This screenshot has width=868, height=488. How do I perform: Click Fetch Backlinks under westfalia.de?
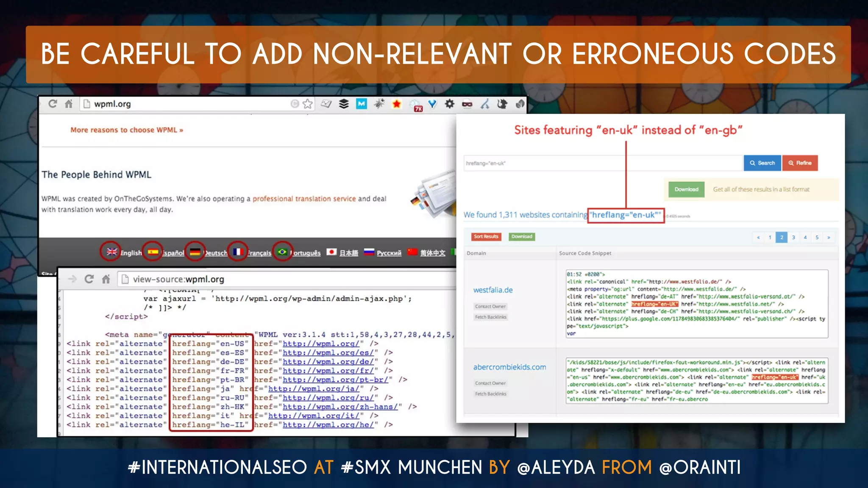point(491,317)
